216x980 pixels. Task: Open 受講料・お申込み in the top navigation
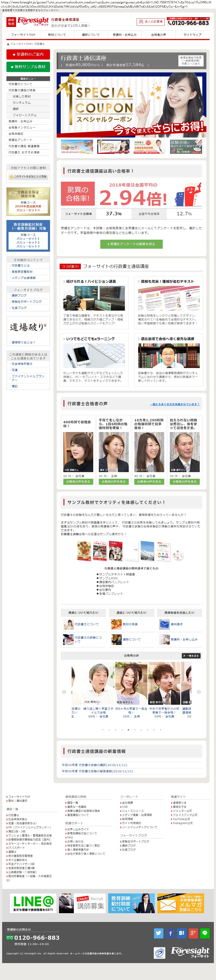tap(124, 35)
